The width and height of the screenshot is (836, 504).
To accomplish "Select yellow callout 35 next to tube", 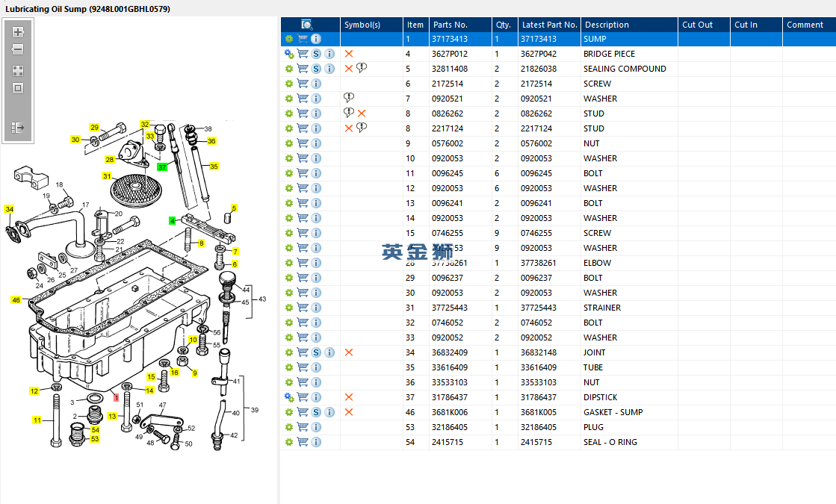I will click(x=214, y=167).
